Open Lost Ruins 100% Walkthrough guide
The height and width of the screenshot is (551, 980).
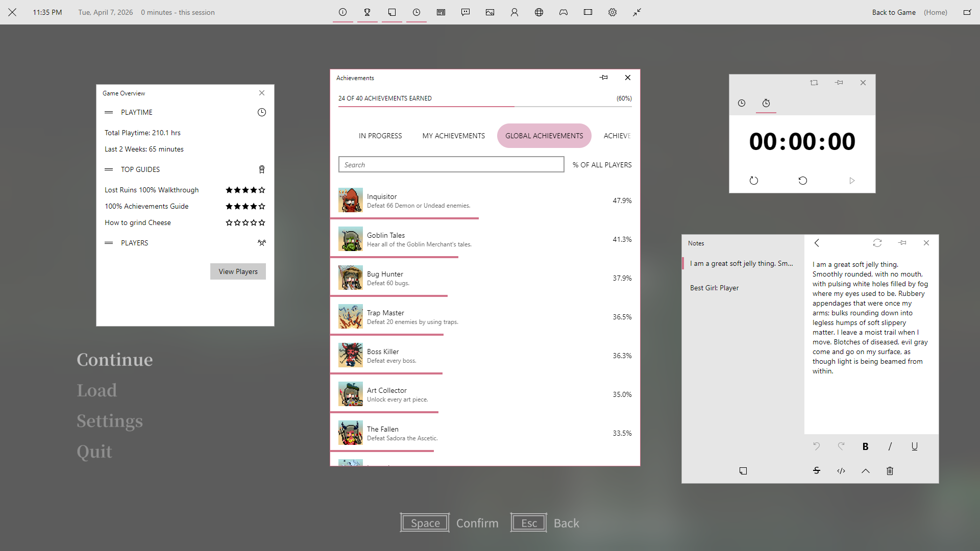click(152, 190)
